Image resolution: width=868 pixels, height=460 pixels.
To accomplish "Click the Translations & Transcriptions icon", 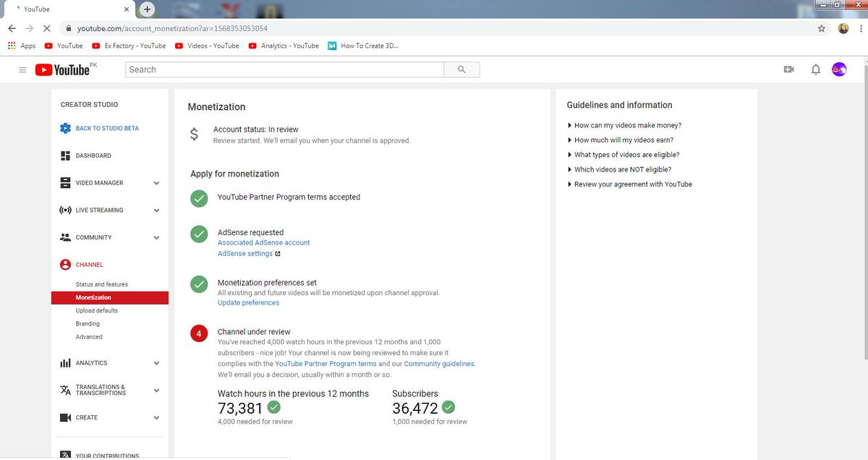I will (65, 390).
